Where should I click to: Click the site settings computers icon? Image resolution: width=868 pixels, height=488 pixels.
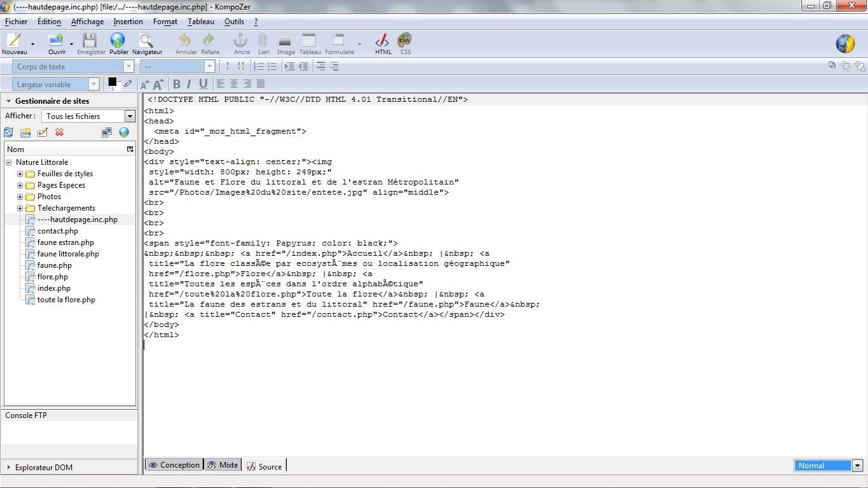pos(107,132)
